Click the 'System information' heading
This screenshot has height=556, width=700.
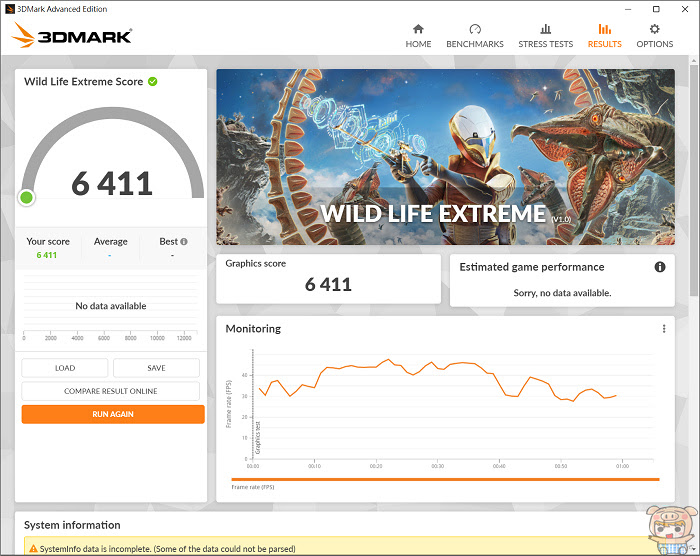click(x=72, y=525)
